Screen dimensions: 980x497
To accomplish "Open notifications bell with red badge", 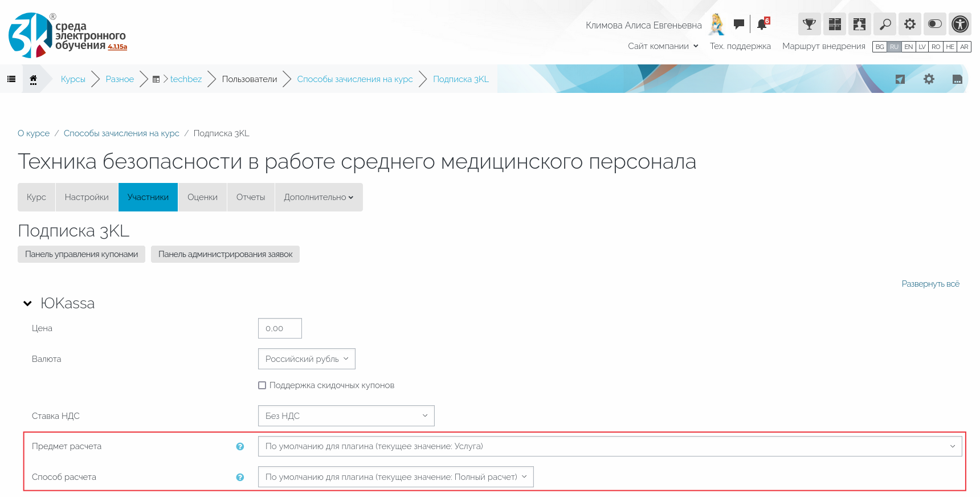I will point(762,25).
